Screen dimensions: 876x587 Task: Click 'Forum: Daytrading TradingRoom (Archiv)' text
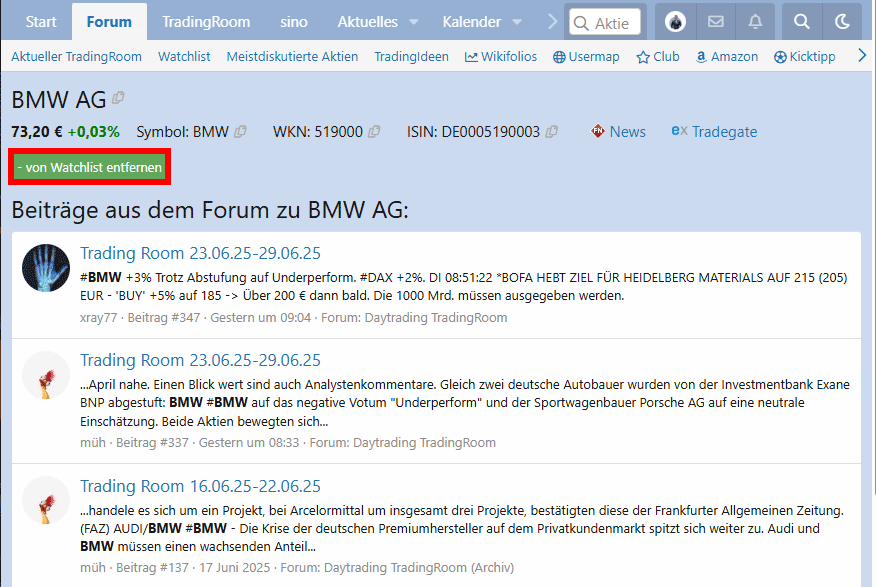coord(397,568)
